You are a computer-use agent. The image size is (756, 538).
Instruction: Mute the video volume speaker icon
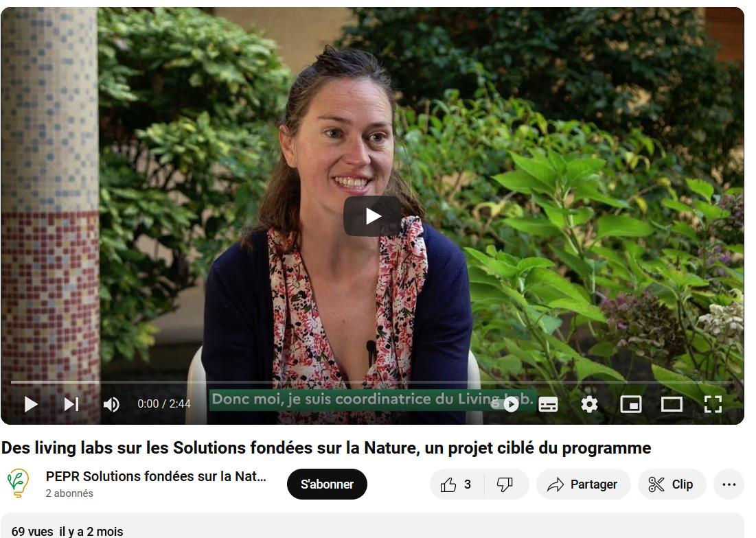pos(111,404)
